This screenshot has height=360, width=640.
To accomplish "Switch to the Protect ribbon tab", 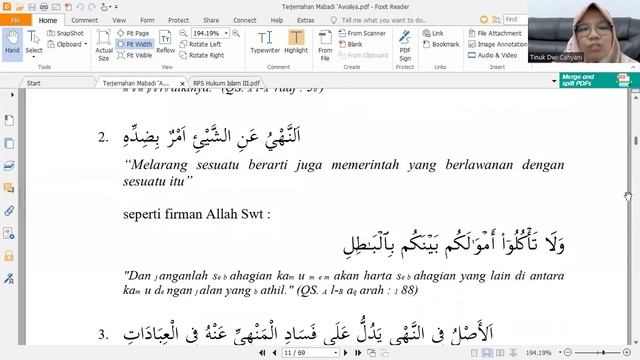I will (178, 20).
